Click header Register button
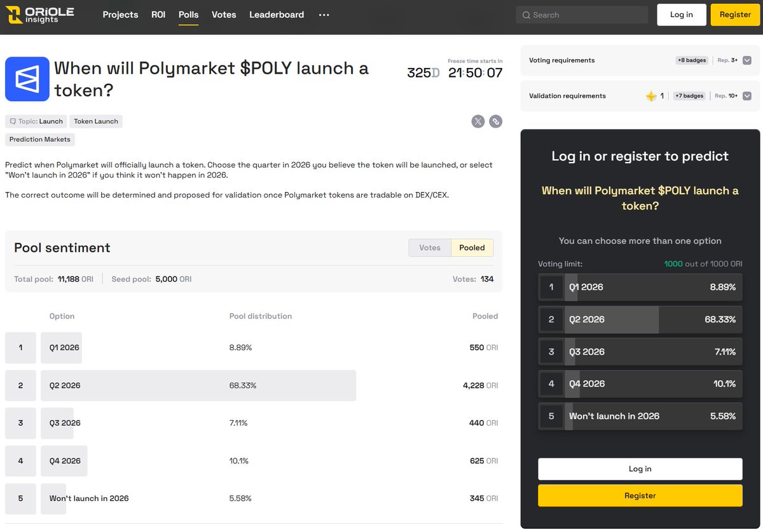The width and height of the screenshot is (763, 532). click(735, 15)
